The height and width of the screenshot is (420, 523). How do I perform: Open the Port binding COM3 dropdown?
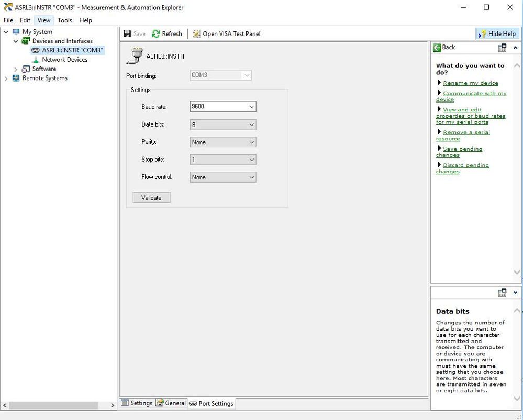tap(247, 75)
